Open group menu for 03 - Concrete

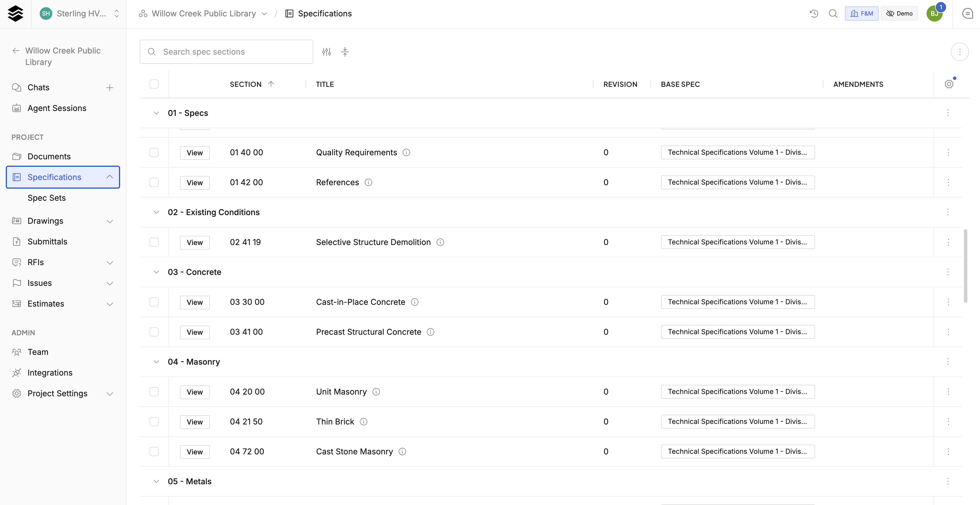pos(948,272)
